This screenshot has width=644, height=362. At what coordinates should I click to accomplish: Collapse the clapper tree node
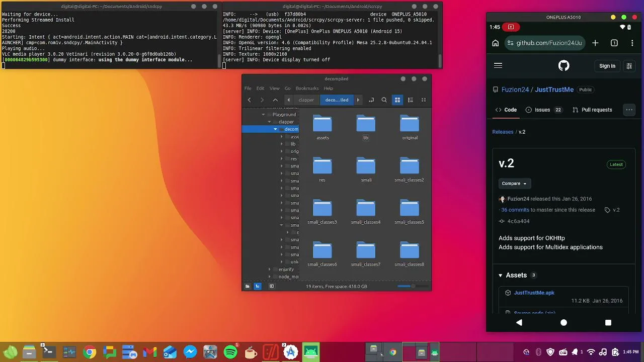pyautogui.click(x=269, y=122)
